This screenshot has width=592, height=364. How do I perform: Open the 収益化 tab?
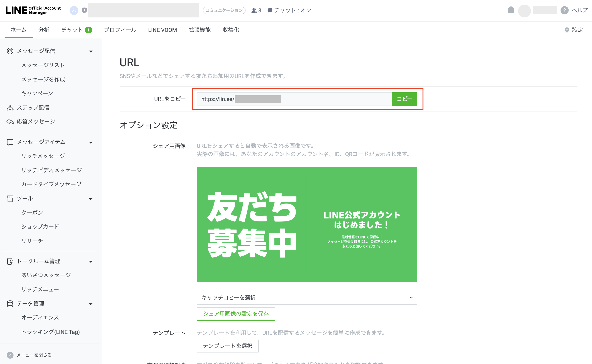point(231,30)
